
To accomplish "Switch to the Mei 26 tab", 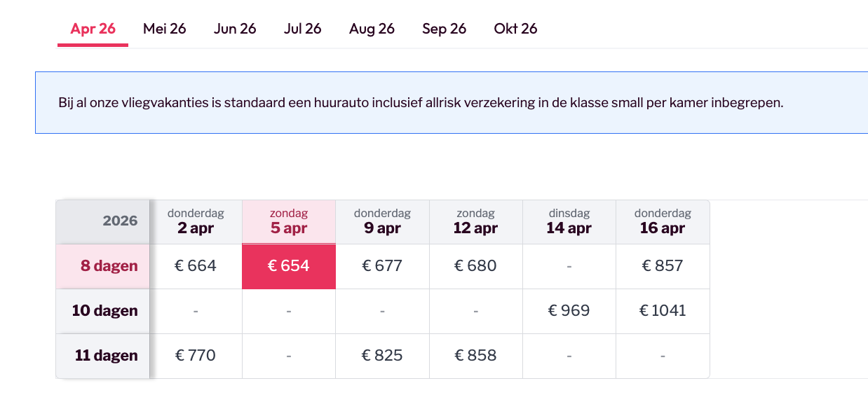I will 164,29.
